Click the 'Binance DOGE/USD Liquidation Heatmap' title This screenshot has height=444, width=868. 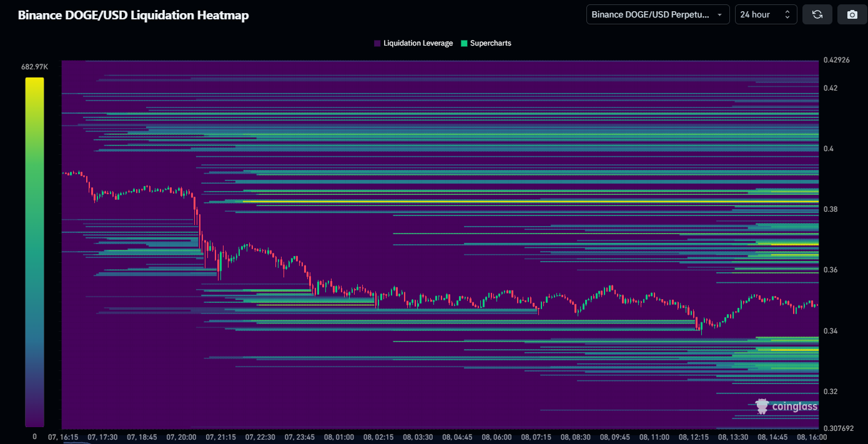point(133,15)
